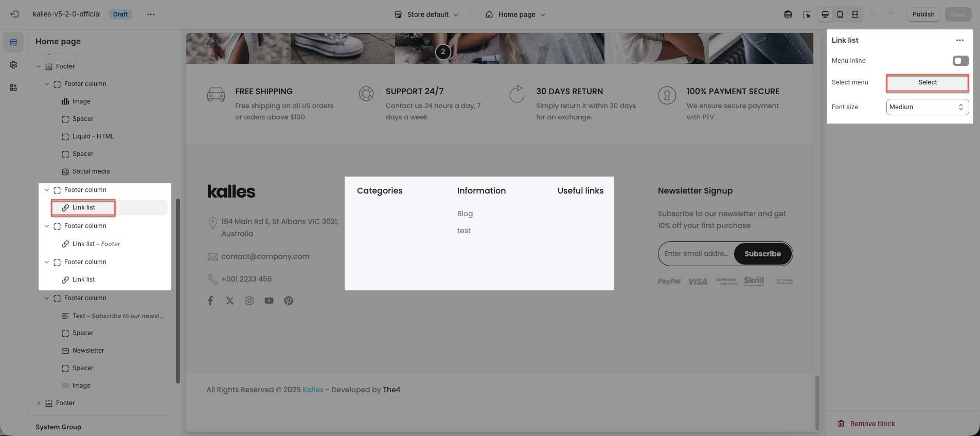Switch to mobile preview icon
The width and height of the screenshot is (980, 436).
pyautogui.click(x=840, y=14)
